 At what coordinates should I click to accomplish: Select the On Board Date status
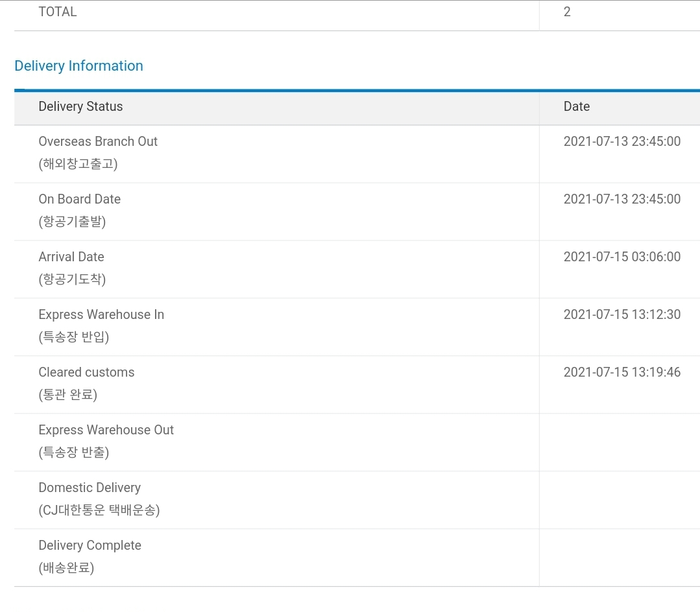pos(80,199)
